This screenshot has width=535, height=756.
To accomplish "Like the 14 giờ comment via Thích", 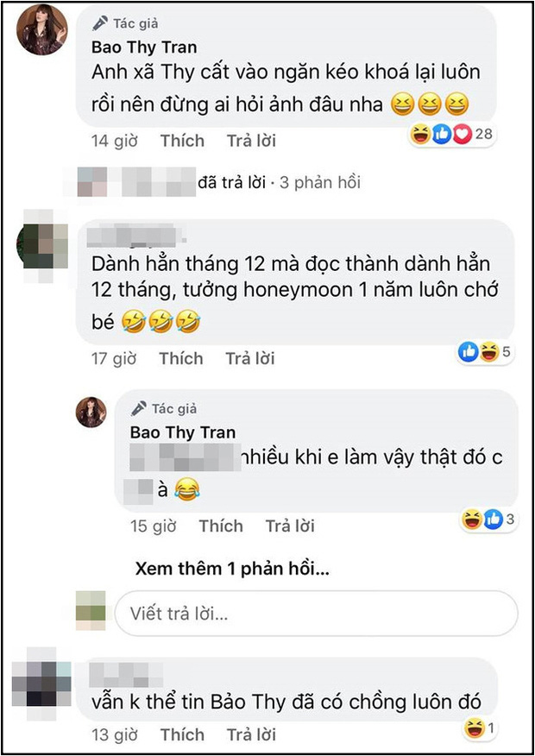I will point(182,141).
